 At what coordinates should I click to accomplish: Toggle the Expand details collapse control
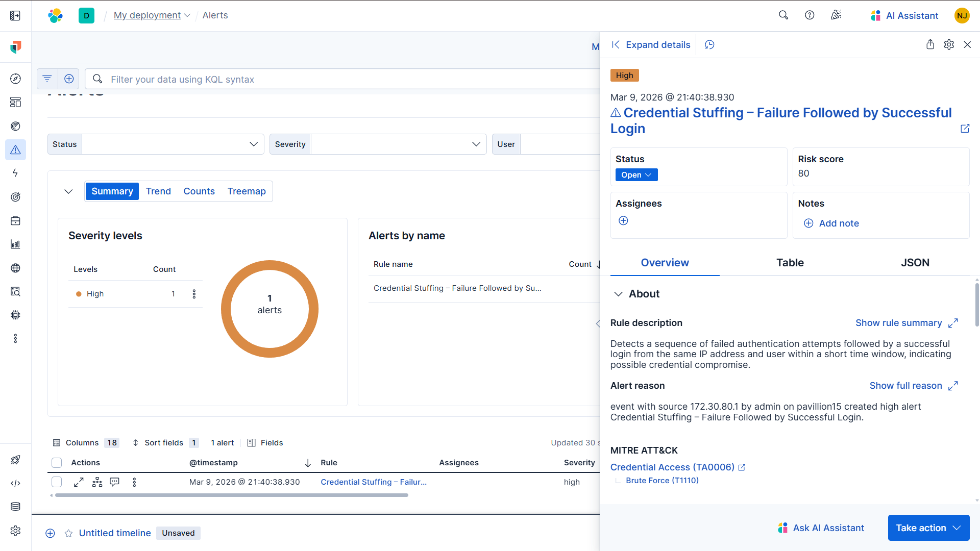[x=616, y=44]
